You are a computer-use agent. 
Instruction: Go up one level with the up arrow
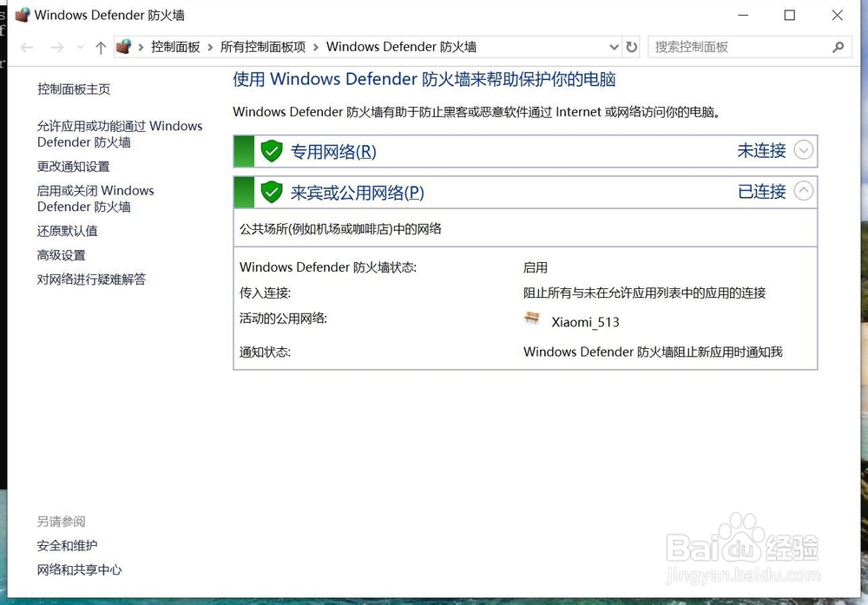100,48
